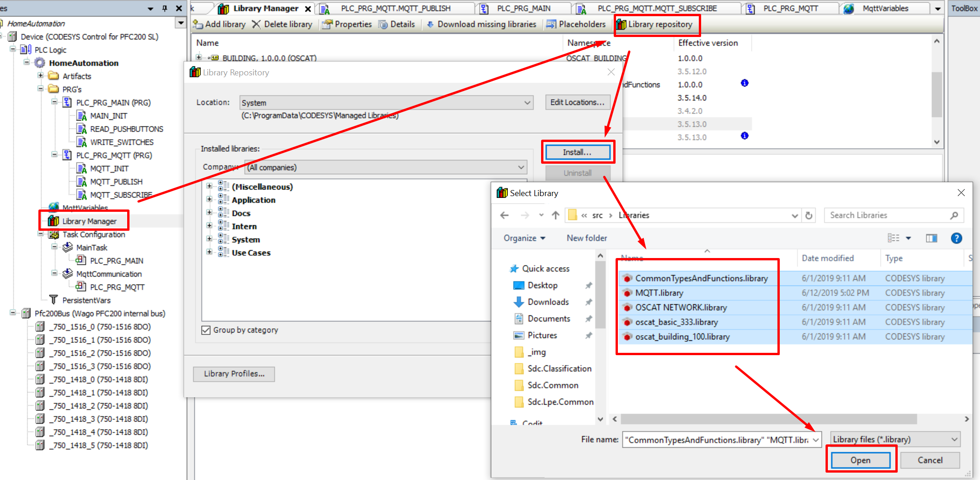Select the MainTask node
This screenshot has height=480, width=980.
click(92, 247)
